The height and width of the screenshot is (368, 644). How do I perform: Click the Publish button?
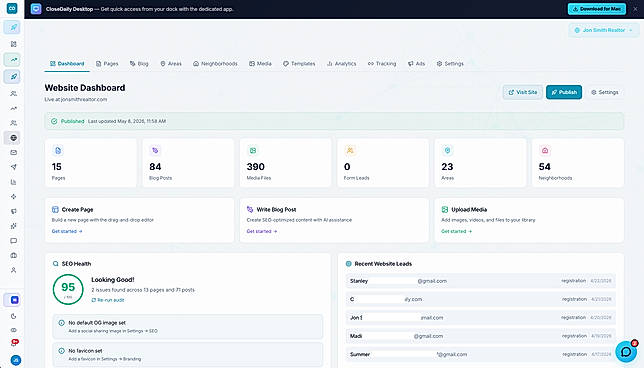564,92
